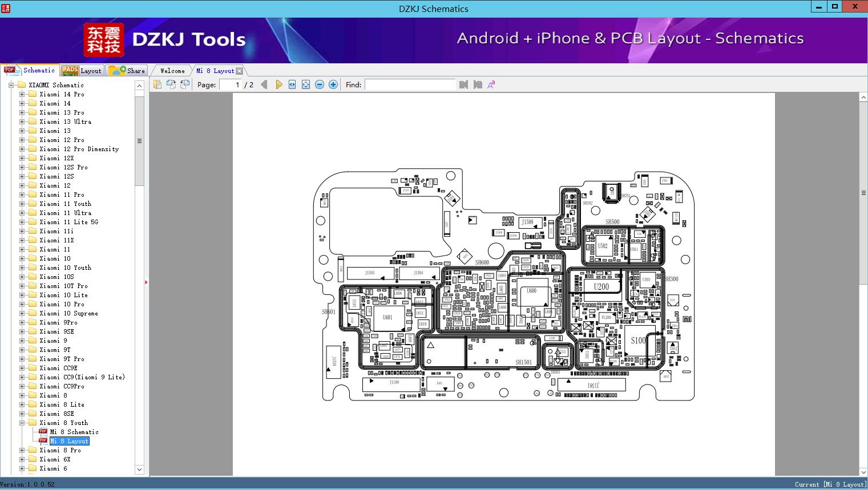Zoom in with plus icon
This screenshot has height=490, width=868.
333,84
